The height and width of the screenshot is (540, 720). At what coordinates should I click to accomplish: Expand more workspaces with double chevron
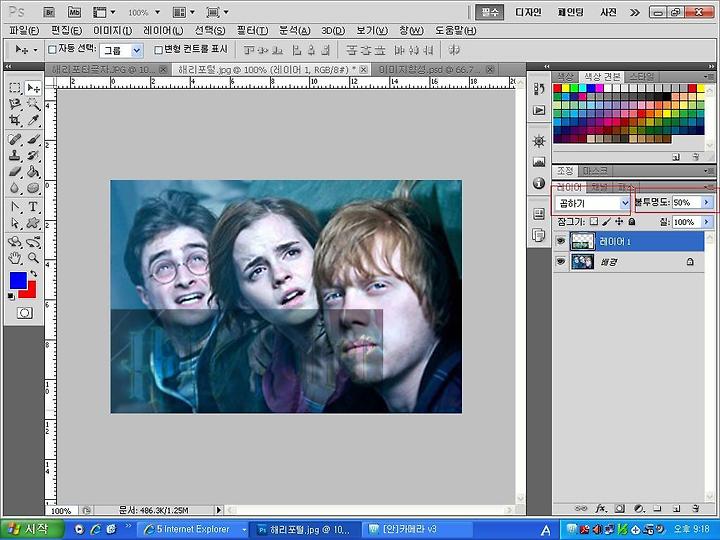click(635, 12)
